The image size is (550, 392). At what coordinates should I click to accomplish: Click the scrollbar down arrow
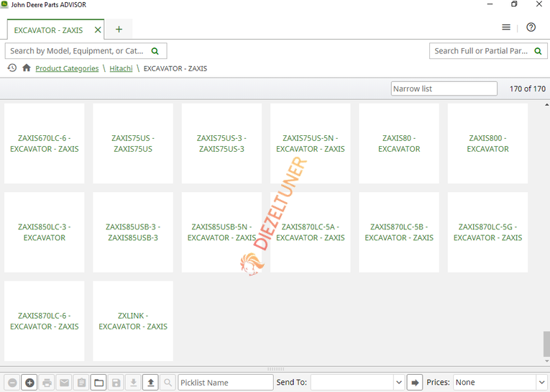pyautogui.click(x=546, y=361)
